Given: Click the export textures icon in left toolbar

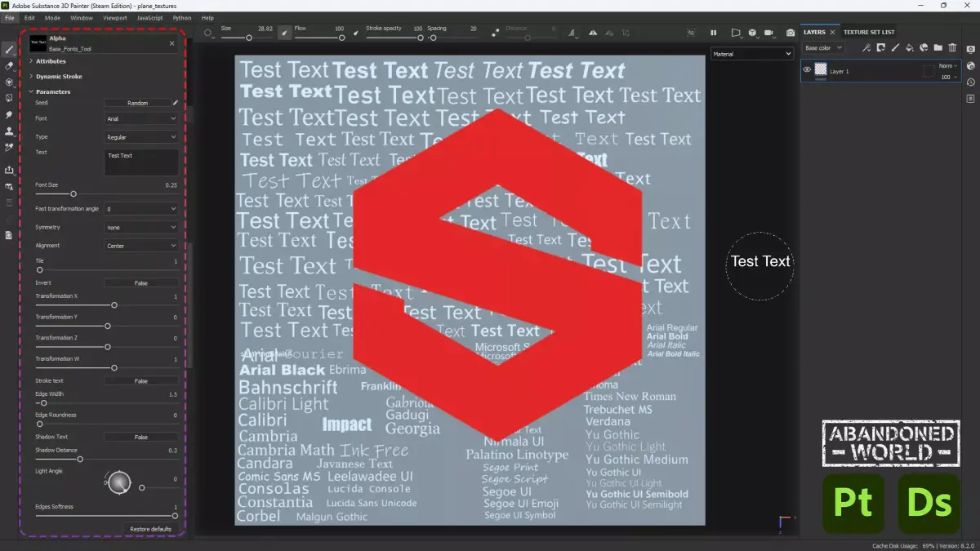Looking at the screenshot, I should click(x=9, y=170).
